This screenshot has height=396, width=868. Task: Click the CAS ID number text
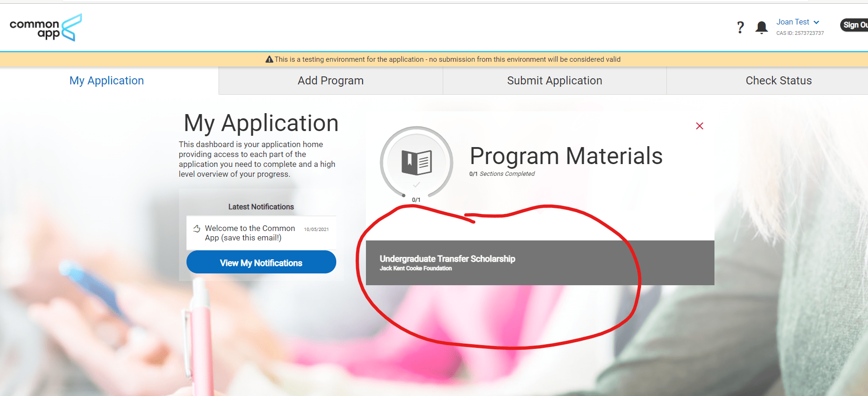coord(800,33)
